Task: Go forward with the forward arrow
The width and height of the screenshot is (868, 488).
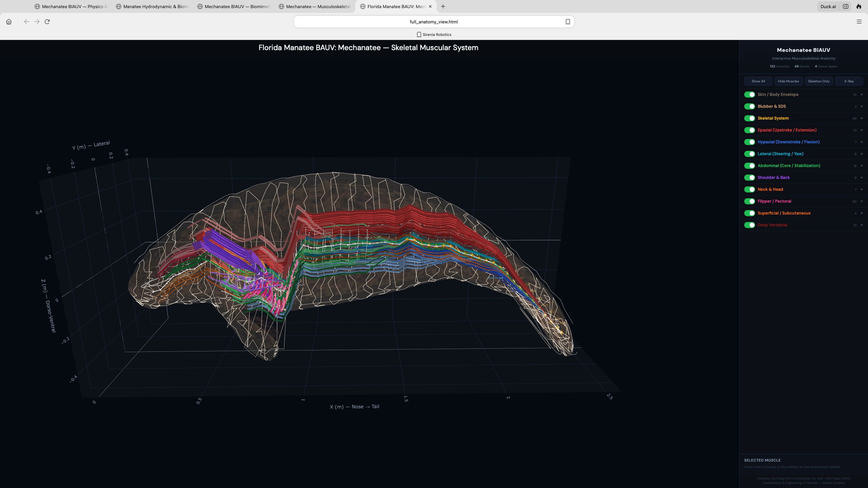Action: pos(37,22)
